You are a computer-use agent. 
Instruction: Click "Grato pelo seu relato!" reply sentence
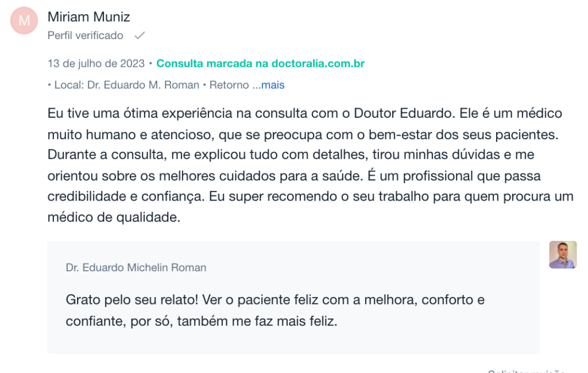coord(131,300)
